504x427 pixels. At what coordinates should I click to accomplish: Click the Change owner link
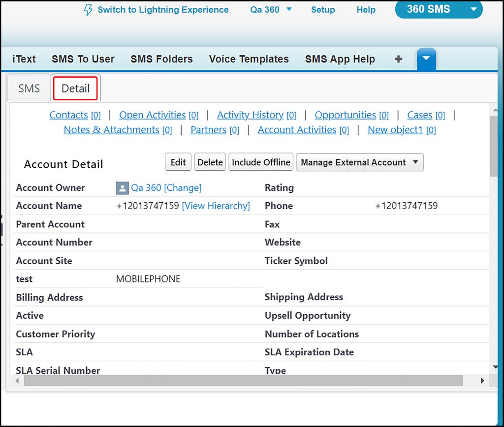tap(183, 188)
